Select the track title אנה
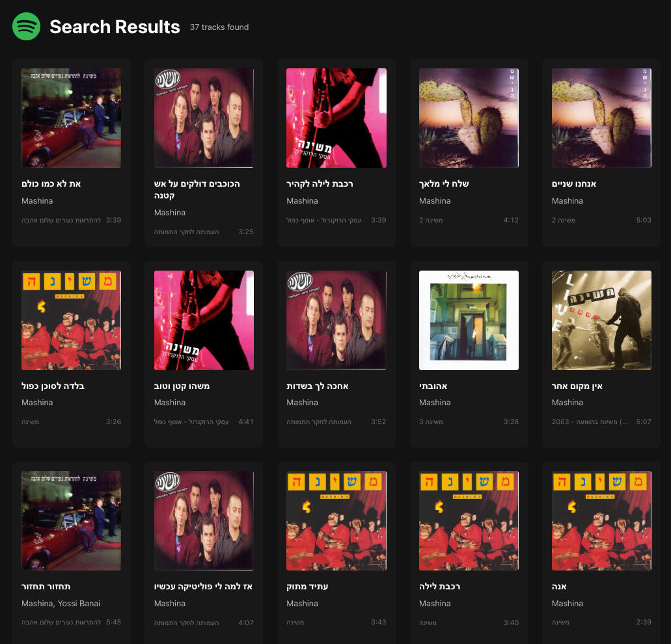The image size is (671, 644). coord(559,587)
